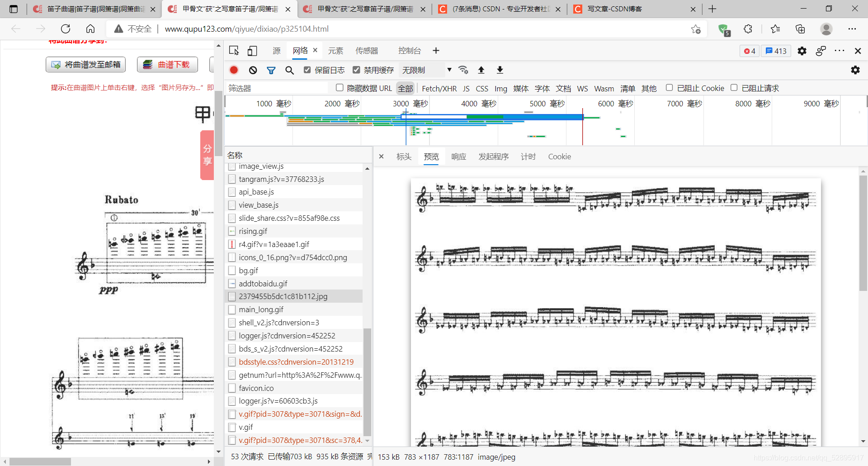Switch to the CSDN 写文章 browser tab
Screen dimensions: 868x466
click(x=634, y=9)
